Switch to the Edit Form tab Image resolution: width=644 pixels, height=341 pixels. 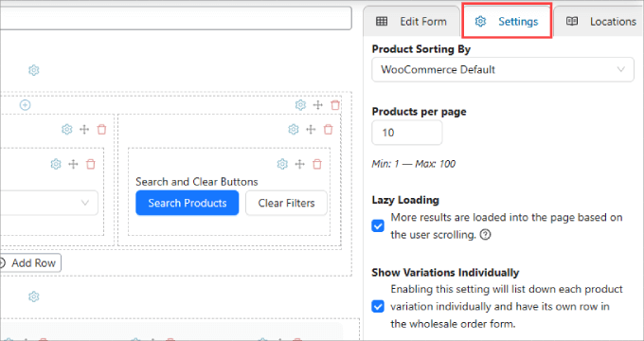pos(411,22)
